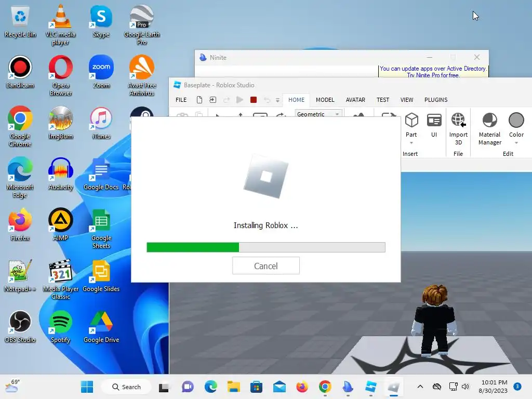Open the Recycle Bin desktop icon
This screenshot has height=399, width=532.
click(x=20, y=21)
